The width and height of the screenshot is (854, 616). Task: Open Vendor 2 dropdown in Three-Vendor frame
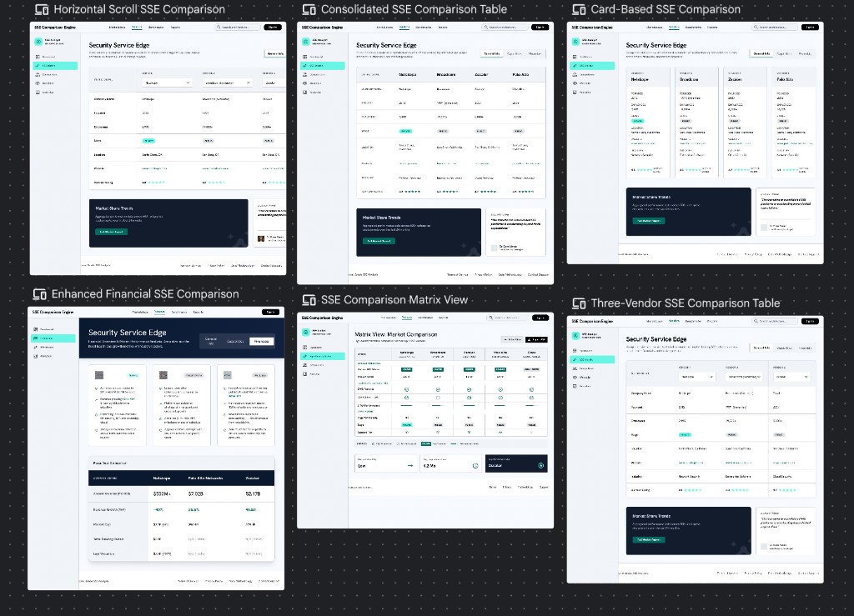[744, 377]
